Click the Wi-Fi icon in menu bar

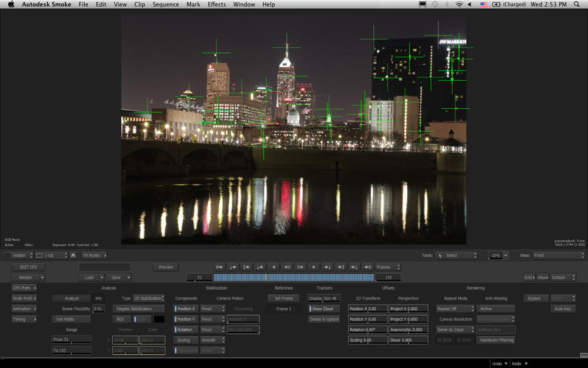[459, 5]
